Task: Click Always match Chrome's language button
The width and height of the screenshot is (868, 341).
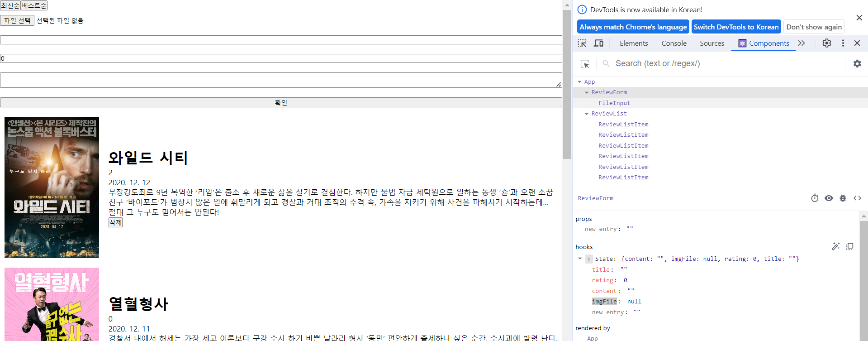Action: pyautogui.click(x=633, y=27)
